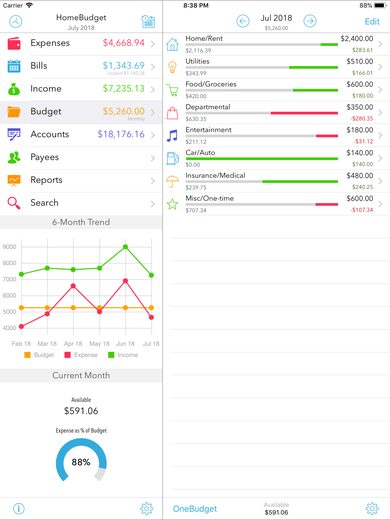The image size is (390, 520).
Task: Tap Entertainment $180.00 budget amount
Action: pyautogui.click(x=360, y=130)
